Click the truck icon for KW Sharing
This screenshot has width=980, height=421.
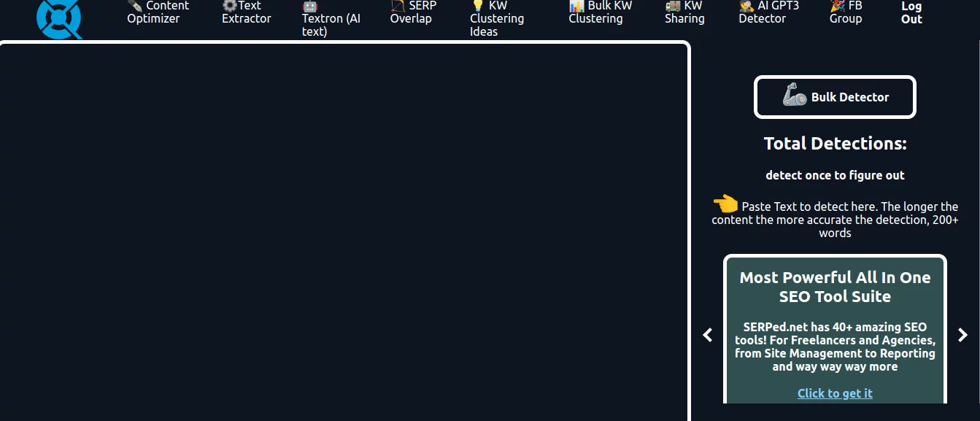pos(672,5)
